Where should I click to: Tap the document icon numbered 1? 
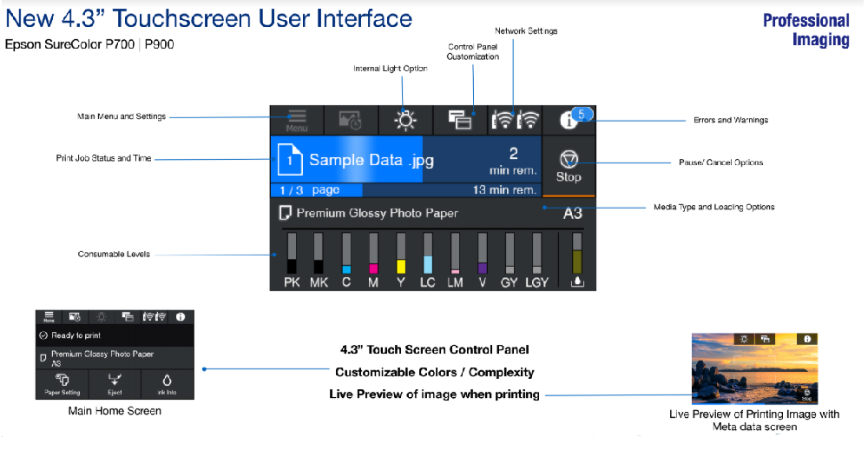click(290, 160)
